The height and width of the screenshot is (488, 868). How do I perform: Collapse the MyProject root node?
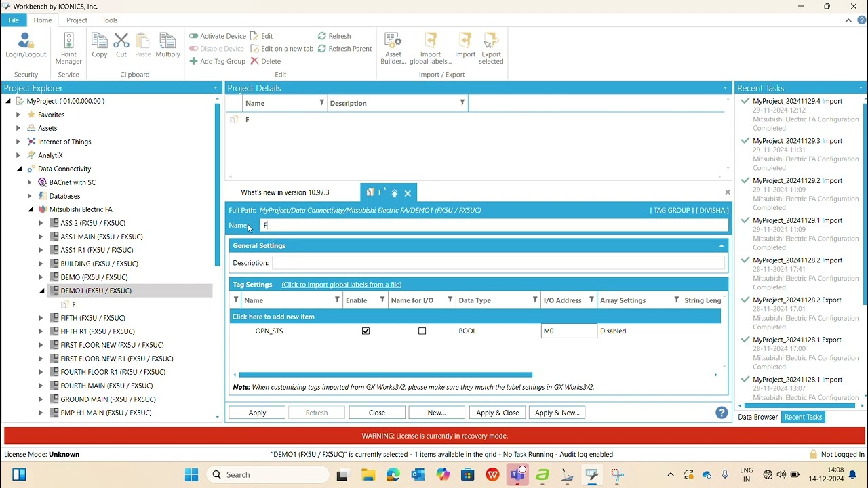pyautogui.click(x=8, y=101)
